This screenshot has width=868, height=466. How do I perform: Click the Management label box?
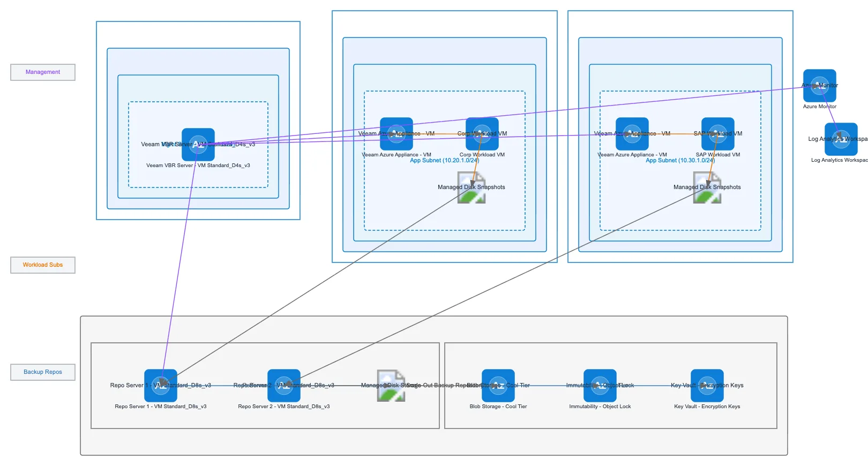[43, 72]
